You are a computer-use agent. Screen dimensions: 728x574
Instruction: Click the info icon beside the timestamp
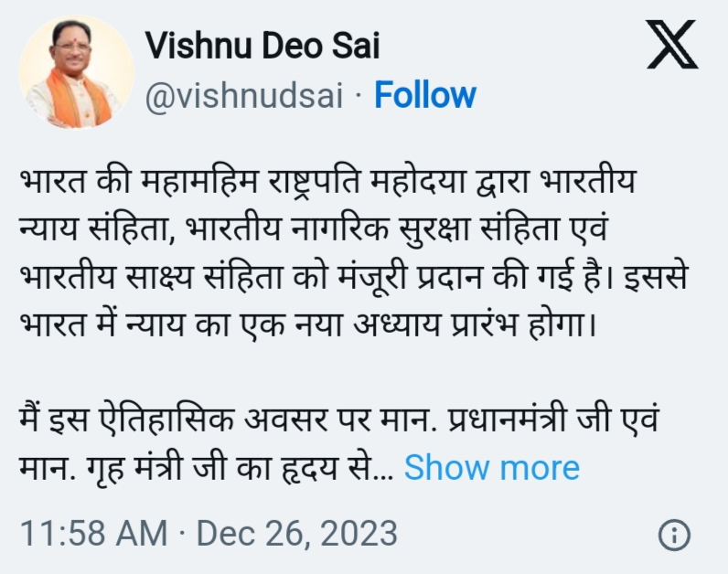click(674, 534)
